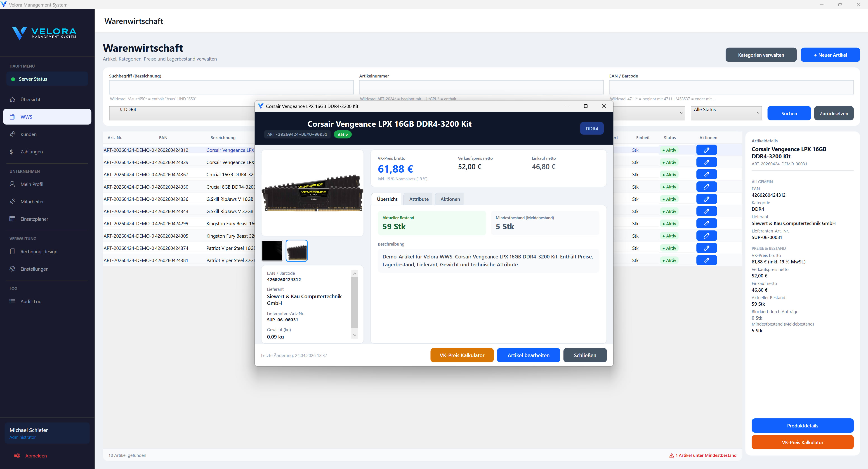The width and height of the screenshot is (868, 469).
Task: Click the shopping bag icon for WWS
Action: click(12, 117)
